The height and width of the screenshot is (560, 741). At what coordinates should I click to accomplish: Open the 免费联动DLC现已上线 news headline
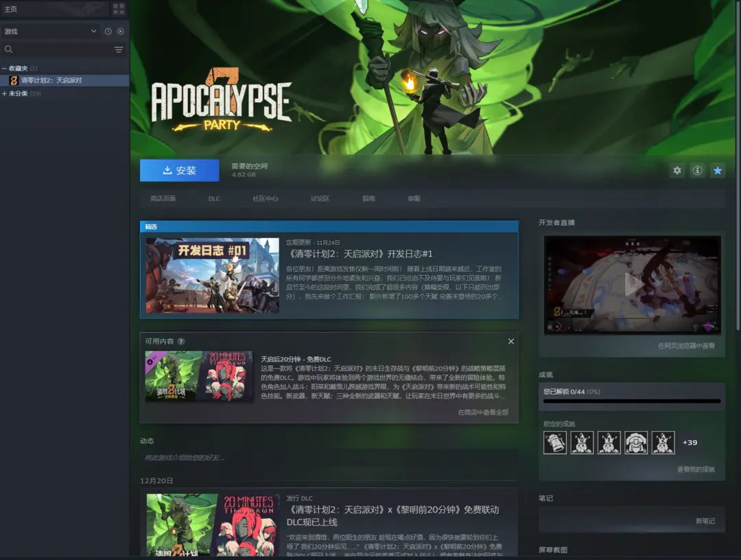tap(392, 516)
